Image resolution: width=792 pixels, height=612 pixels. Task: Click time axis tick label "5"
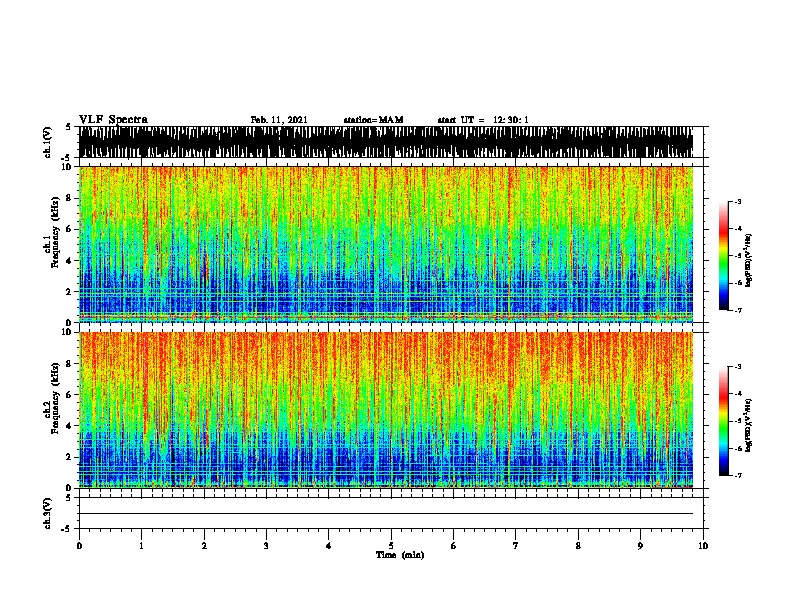pyautogui.click(x=391, y=546)
